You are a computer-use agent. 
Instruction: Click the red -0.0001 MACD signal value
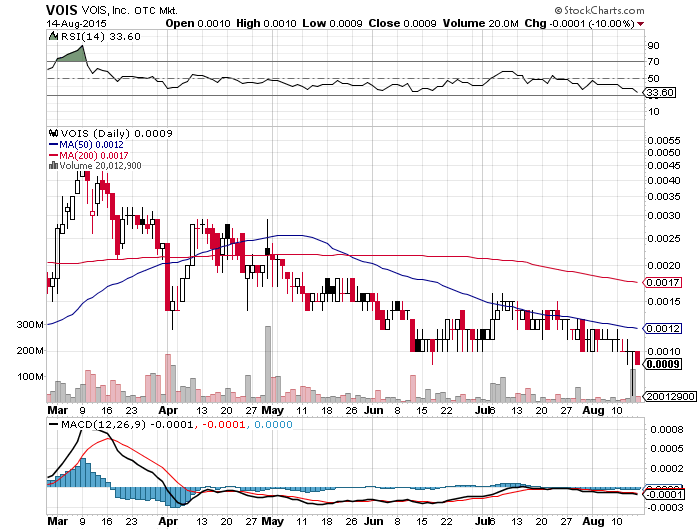(x=223, y=424)
